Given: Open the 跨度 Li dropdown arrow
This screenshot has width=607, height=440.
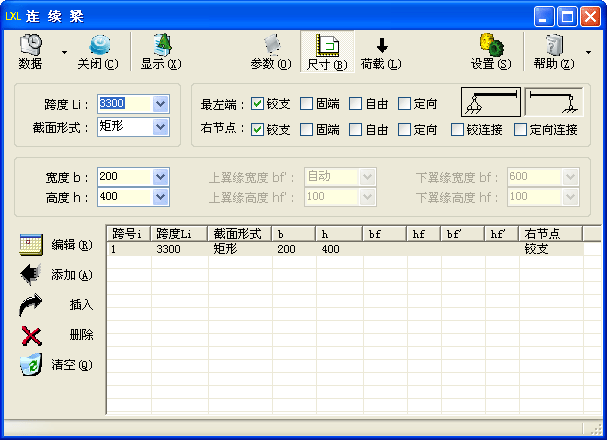Looking at the screenshot, I should tap(160, 104).
